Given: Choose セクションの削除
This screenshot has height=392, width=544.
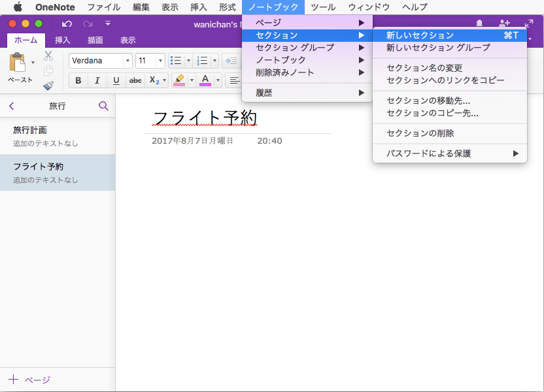Looking at the screenshot, I should [450, 133].
